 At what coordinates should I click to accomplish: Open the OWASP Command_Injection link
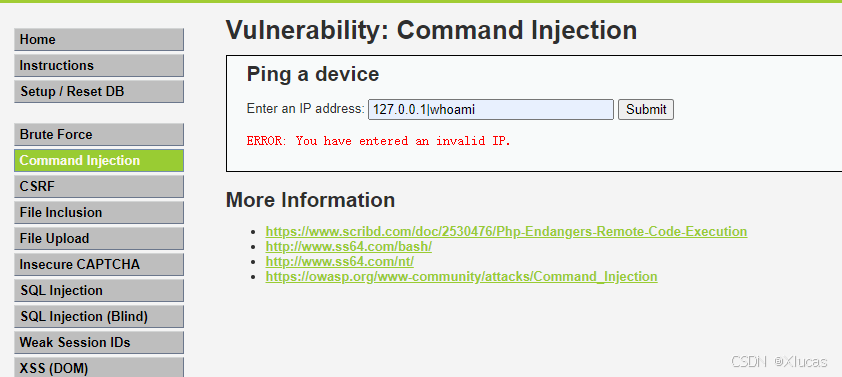(x=461, y=277)
